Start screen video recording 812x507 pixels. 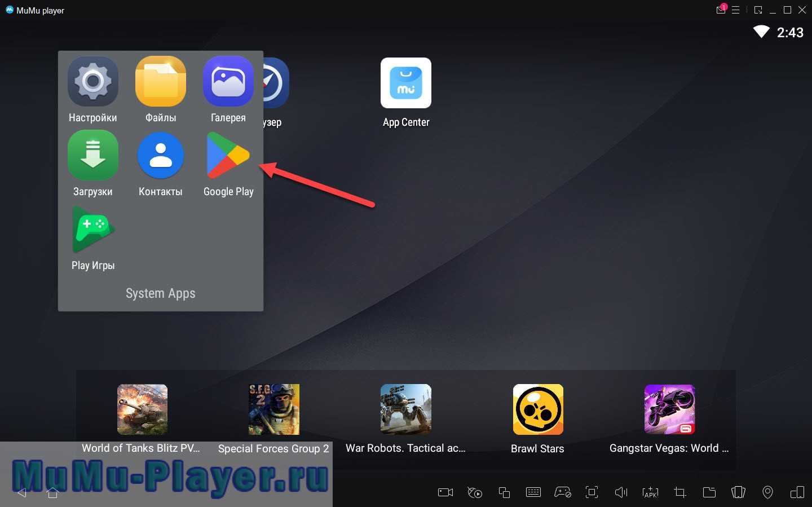(445, 492)
